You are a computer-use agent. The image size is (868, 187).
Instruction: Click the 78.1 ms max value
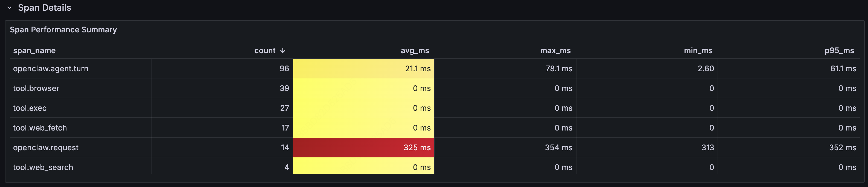[x=559, y=69]
